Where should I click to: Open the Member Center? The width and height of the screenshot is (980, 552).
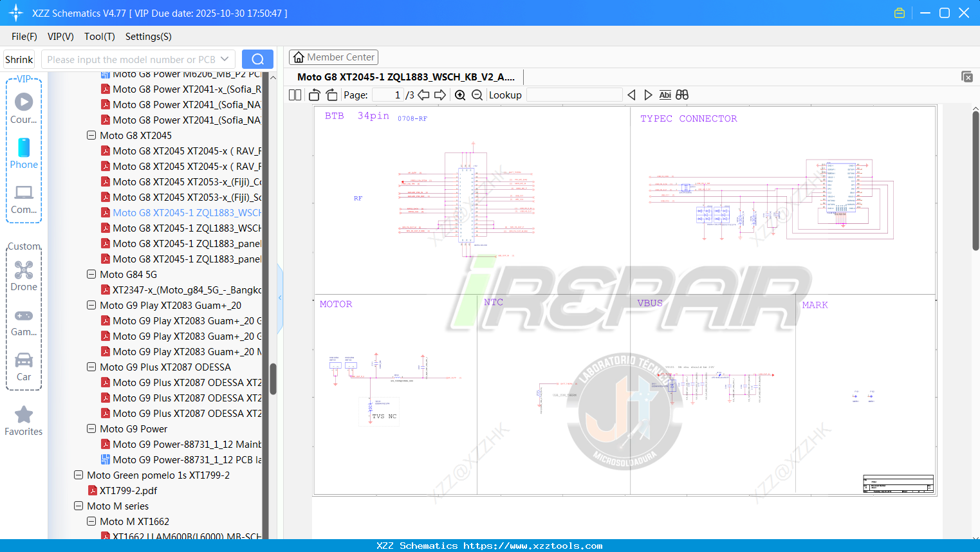[333, 57]
